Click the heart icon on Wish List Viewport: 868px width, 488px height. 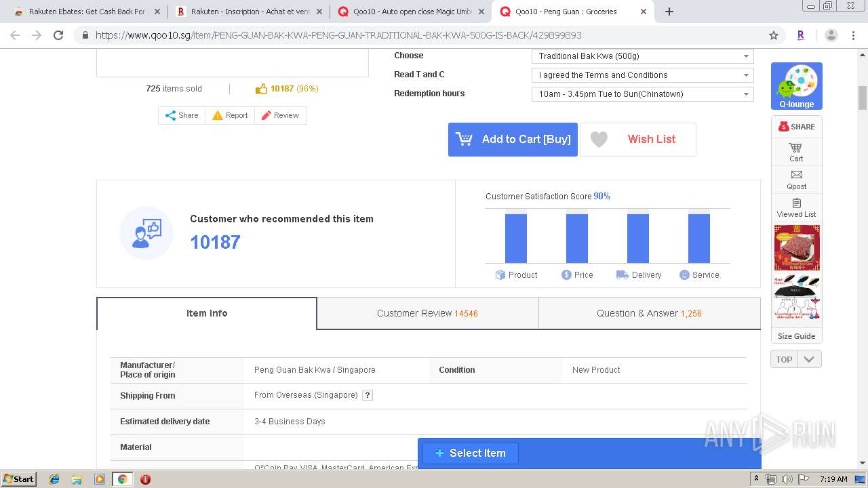click(x=599, y=140)
